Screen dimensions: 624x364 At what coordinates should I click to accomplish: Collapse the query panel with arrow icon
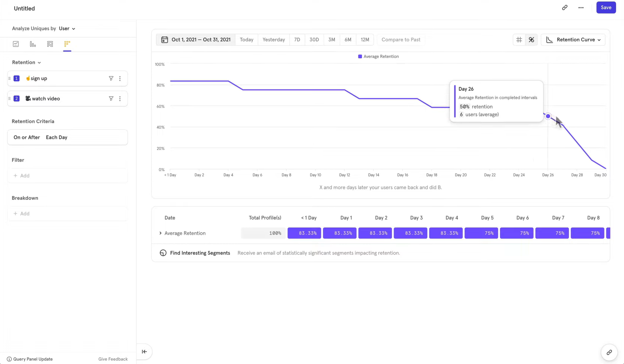pyautogui.click(x=144, y=352)
